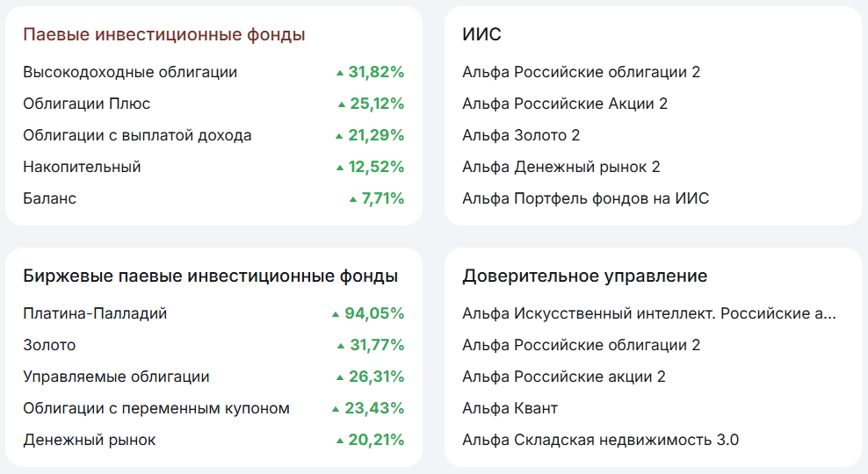
Task: Click Денежный рынок exchange fund
Action: [x=90, y=440]
